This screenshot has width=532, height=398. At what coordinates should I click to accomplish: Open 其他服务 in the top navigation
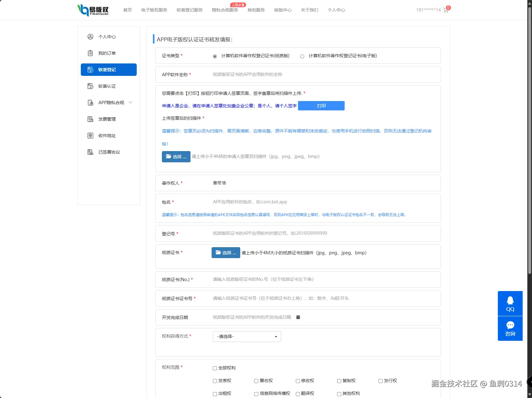click(x=256, y=10)
